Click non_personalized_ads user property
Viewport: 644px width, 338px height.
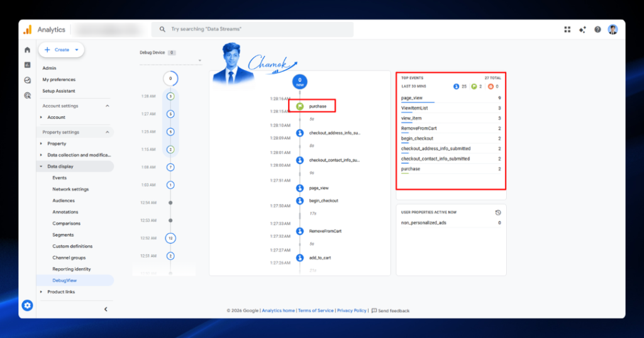(423, 223)
